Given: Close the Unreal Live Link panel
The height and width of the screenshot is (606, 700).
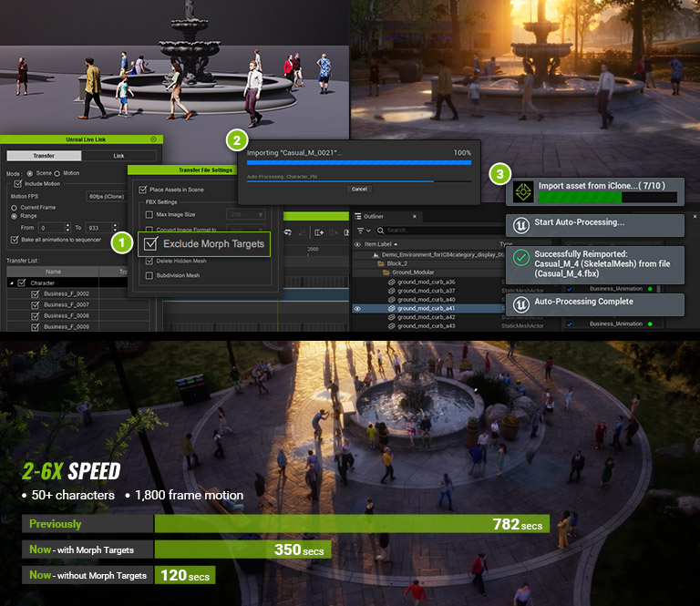Looking at the screenshot, I should point(153,139).
